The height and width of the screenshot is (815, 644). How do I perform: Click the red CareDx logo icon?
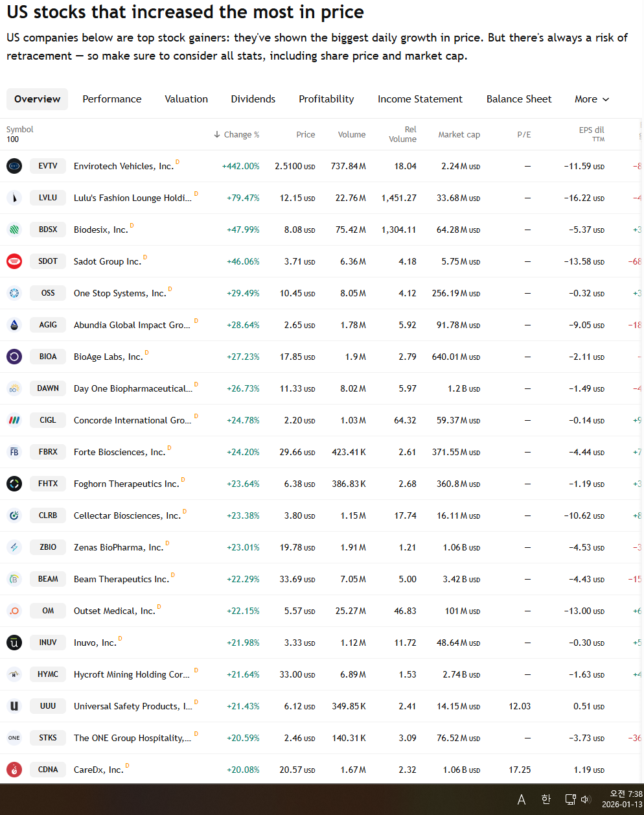point(14,770)
